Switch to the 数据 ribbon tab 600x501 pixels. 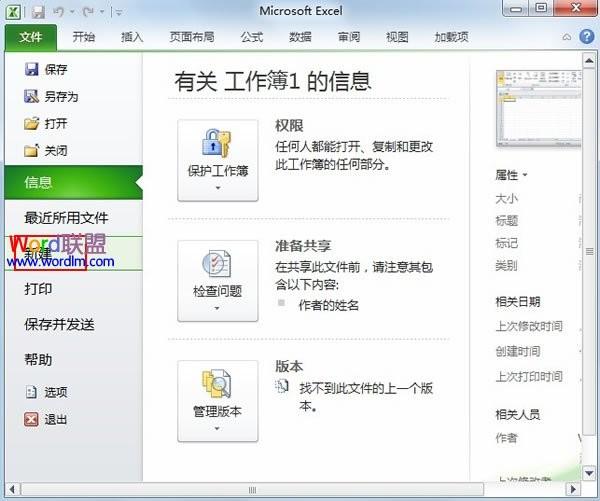[300, 37]
